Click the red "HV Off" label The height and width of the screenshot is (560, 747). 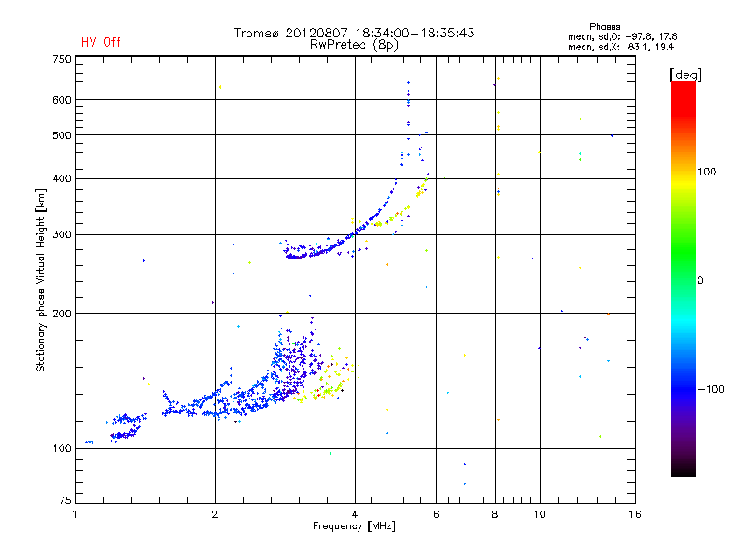(101, 42)
